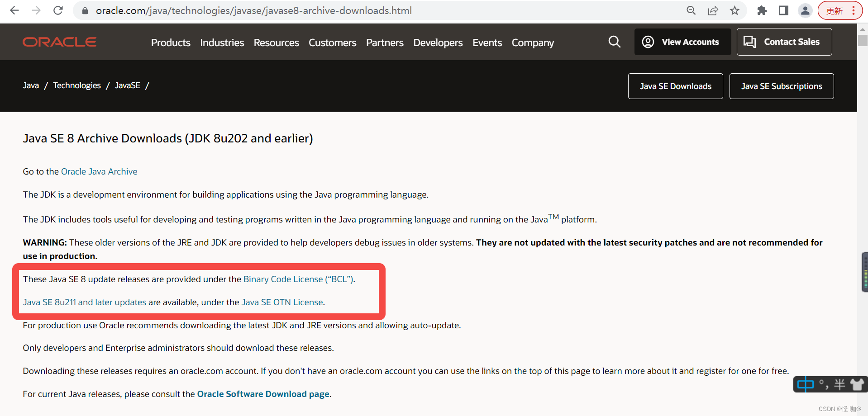
Task: Open the Company menu
Action: 533,43
